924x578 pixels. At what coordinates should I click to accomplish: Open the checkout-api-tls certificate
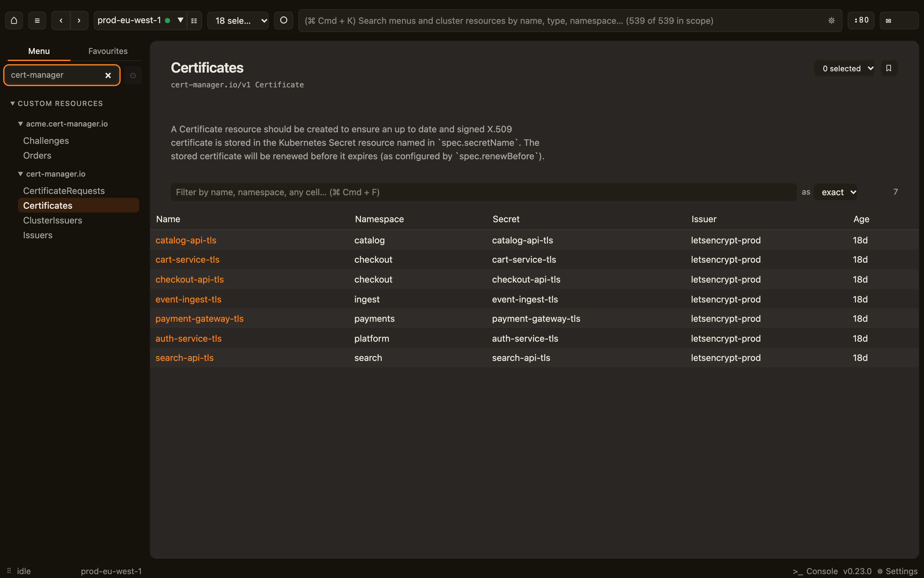tap(189, 279)
